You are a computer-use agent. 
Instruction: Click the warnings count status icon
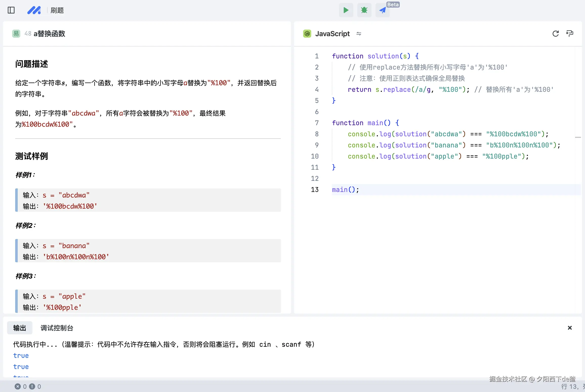[x=32, y=386]
